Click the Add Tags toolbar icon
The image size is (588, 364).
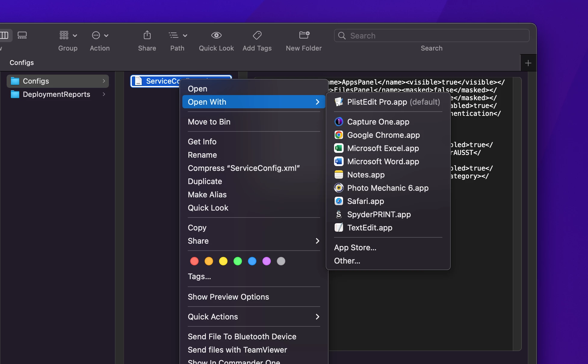coord(257,35)
